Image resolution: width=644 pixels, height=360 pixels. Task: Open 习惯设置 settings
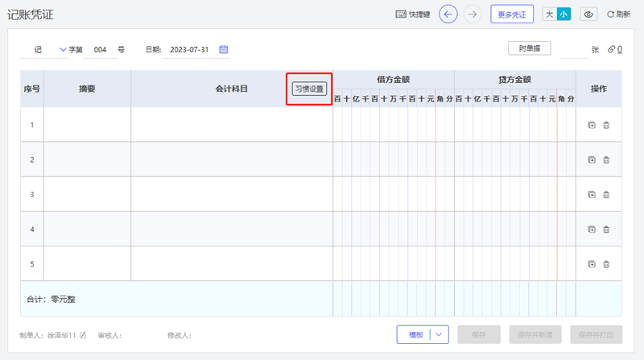(x=309, y=89)
